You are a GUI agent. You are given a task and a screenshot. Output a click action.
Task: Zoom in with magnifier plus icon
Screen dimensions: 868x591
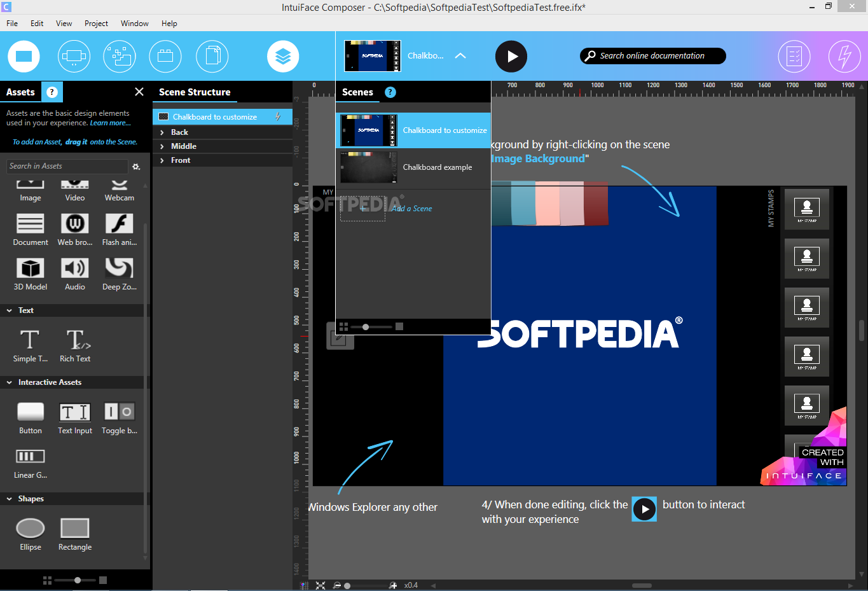[x=393, y=585]
